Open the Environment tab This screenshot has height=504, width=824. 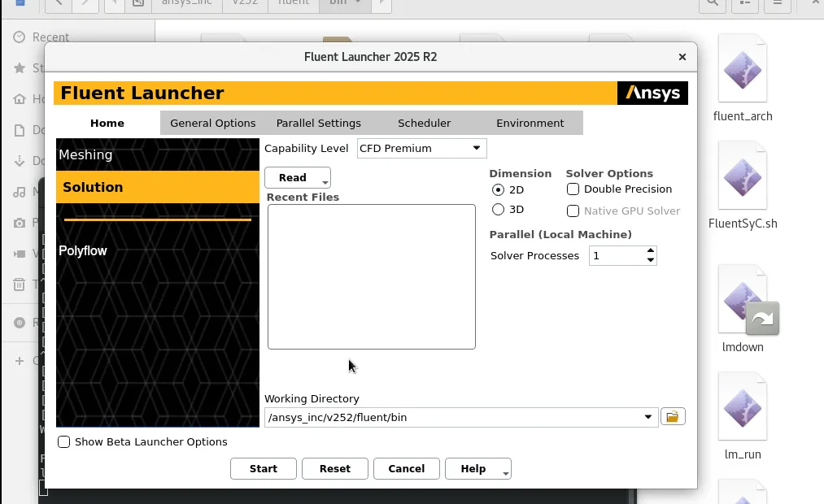click(x=530, y=124)
